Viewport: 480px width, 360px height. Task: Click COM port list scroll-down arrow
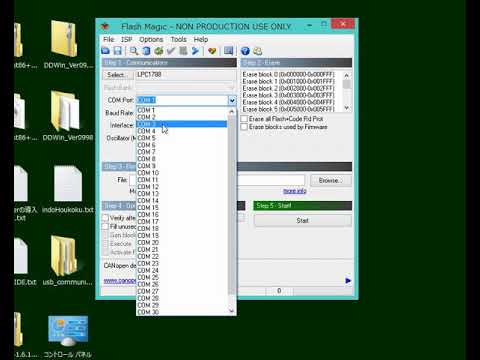(x=232, y=311)
